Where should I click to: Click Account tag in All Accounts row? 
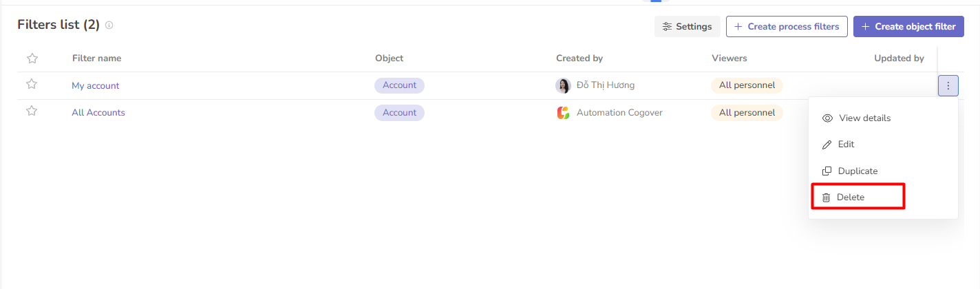(x=399, y=112)
